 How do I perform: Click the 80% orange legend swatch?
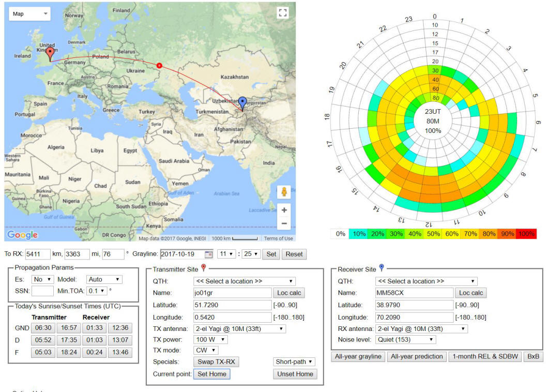tap(489, 234)
